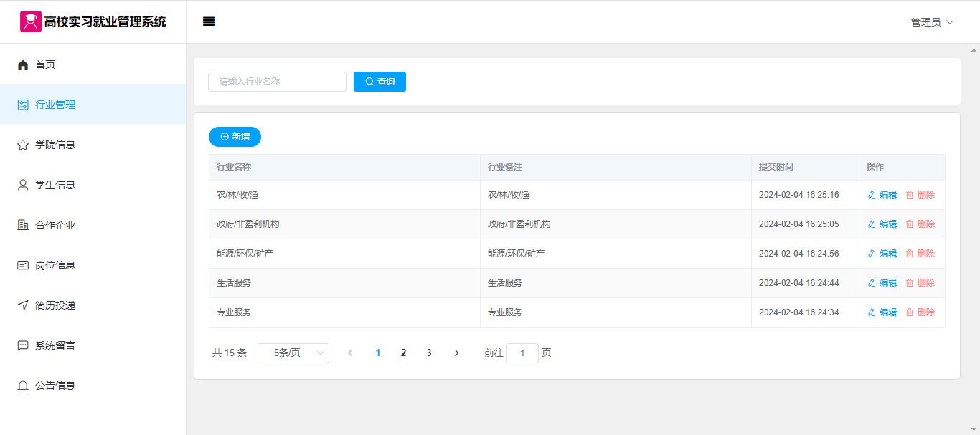This screenshot has height=435, width=980.
Task: Click the home icon beside 首页
Action: tap(23, 64)
